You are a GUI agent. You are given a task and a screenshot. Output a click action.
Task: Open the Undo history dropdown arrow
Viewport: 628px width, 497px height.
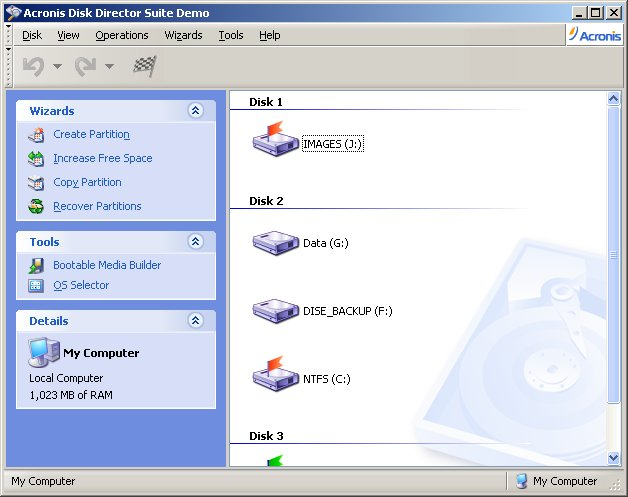coord(57,66)
